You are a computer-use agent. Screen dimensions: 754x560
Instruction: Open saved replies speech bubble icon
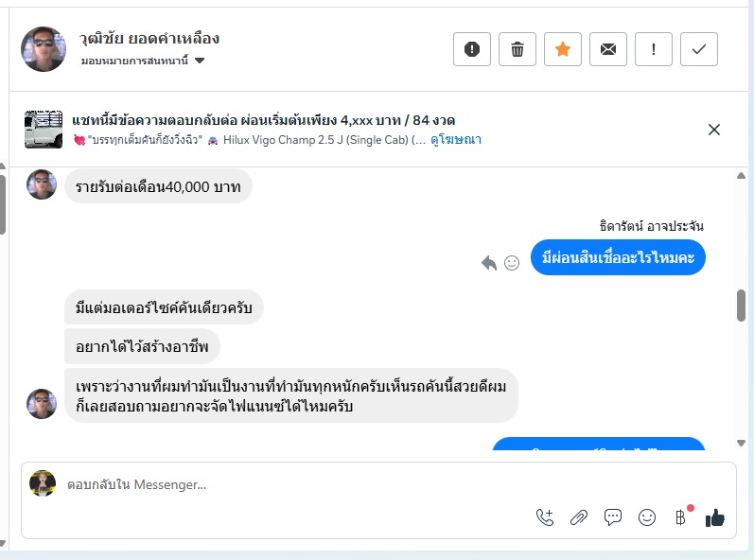tap(613, 517)
